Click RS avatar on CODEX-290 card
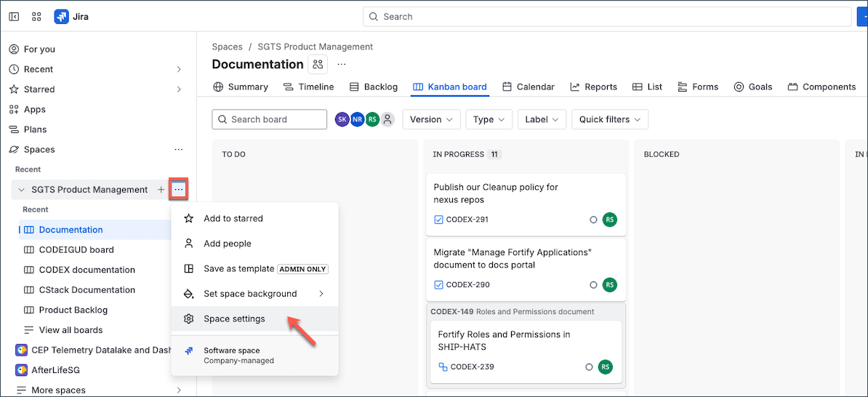 [609, 285]
